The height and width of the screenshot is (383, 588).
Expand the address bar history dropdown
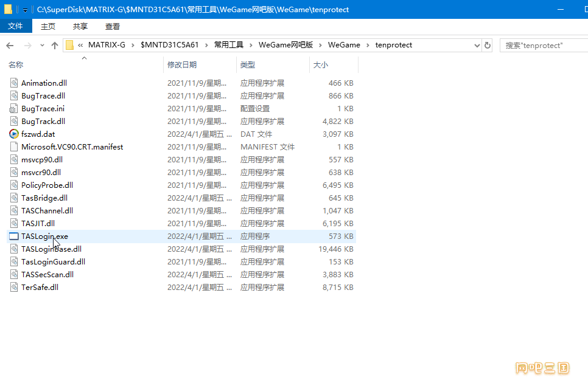[477, 46]
